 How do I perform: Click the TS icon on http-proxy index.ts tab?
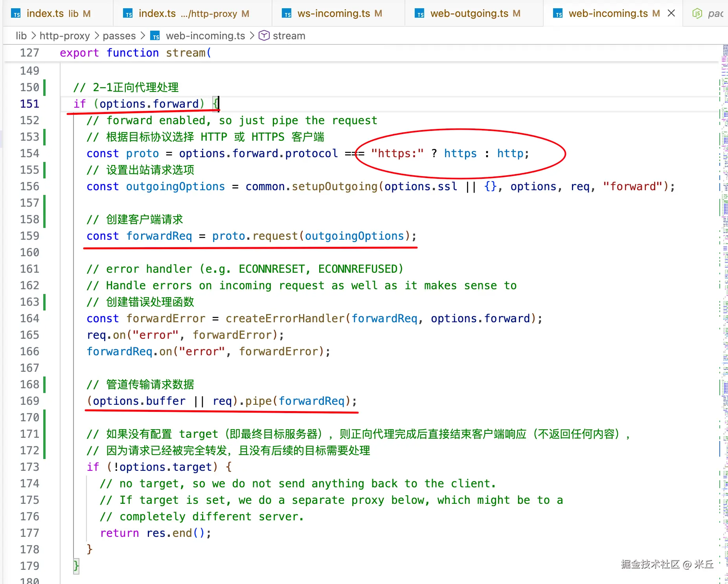pos(128,14)
